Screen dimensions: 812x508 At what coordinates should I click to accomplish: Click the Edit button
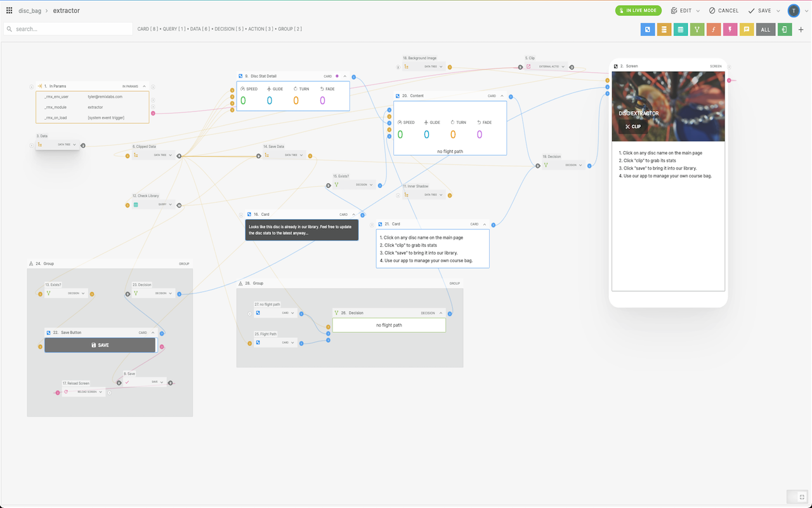(682, 11)
